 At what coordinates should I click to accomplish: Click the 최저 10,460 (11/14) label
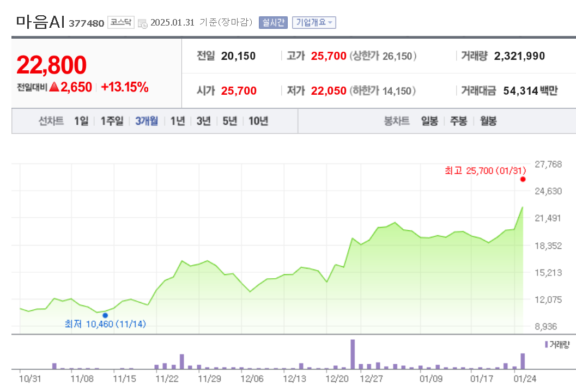point(105,324)
